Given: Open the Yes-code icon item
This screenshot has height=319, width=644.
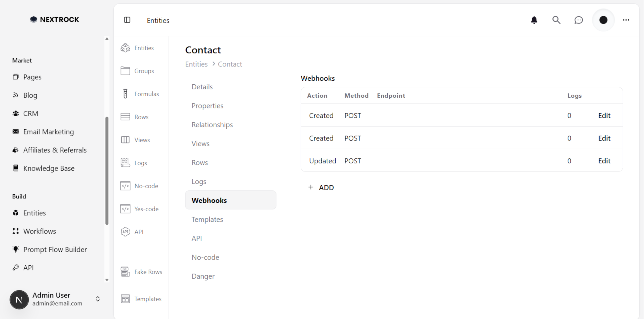Looking at the screenshot, I should coord(125,209).
